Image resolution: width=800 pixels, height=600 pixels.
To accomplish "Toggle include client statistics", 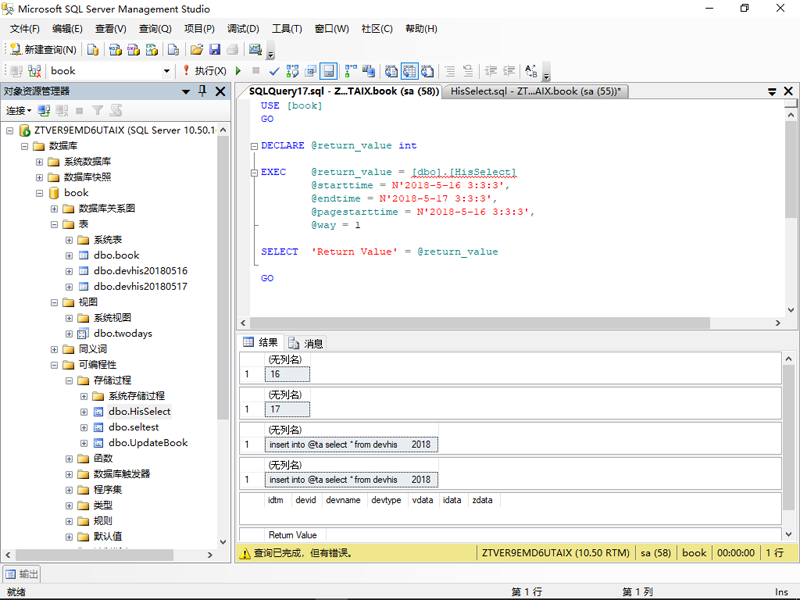I will coord(368,71).
